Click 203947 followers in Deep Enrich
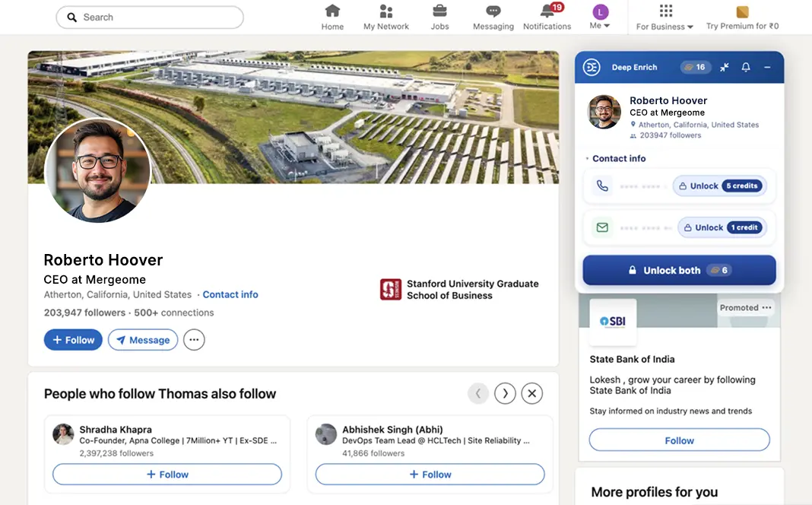This screenshot has height=505, width=812. [670, 135]
